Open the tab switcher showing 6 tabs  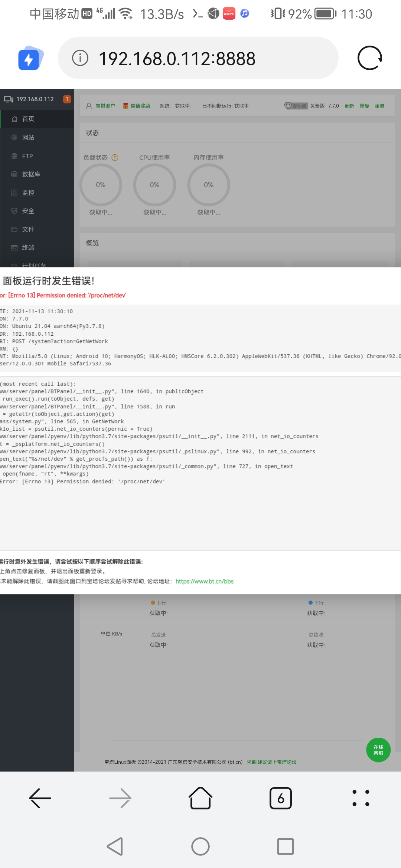click(x=281, y=798)
